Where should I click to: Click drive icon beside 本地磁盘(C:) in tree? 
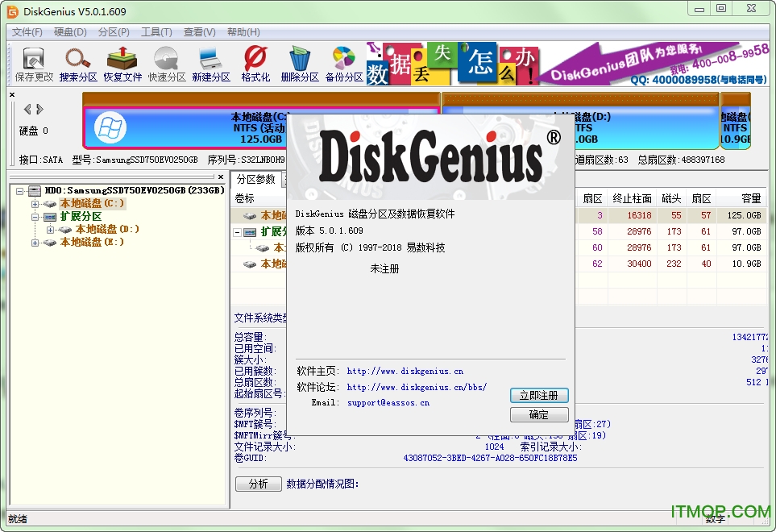pyautogui.click(x=49, y=204)
